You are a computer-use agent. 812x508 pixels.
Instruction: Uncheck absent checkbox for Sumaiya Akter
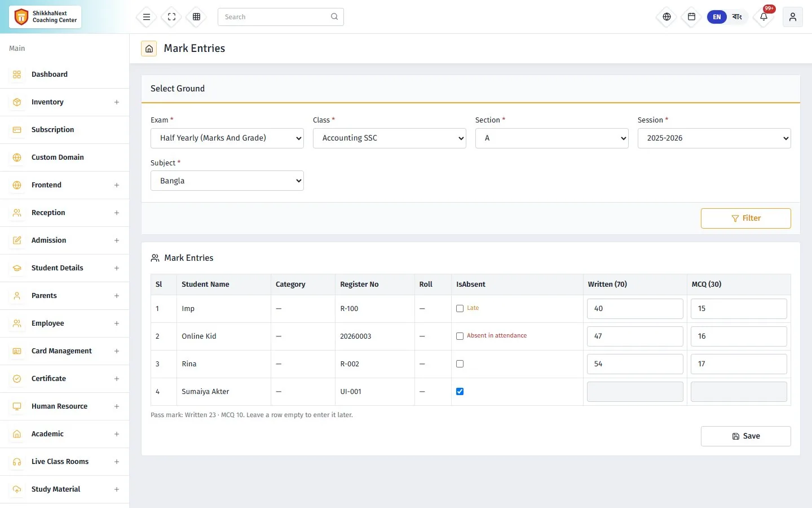(x=460, y=392)
